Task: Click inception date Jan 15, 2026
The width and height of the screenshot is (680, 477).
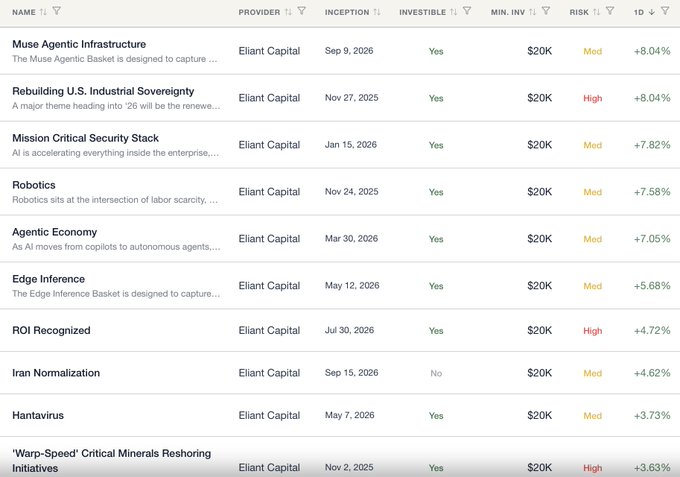Action: pos(351,145)
